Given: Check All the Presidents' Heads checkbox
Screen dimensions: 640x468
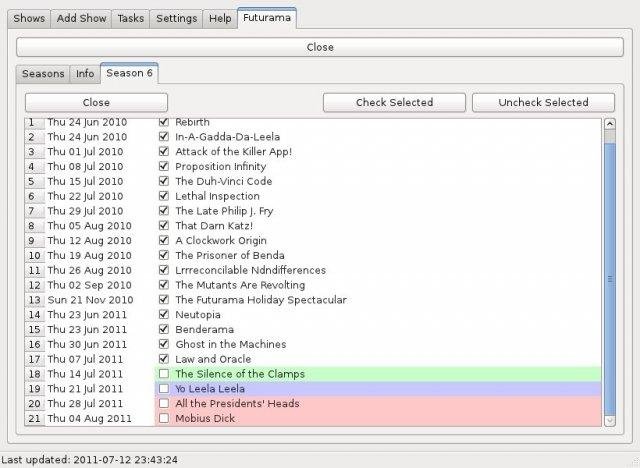Looking at the screenshot, I should click(164, 403).
